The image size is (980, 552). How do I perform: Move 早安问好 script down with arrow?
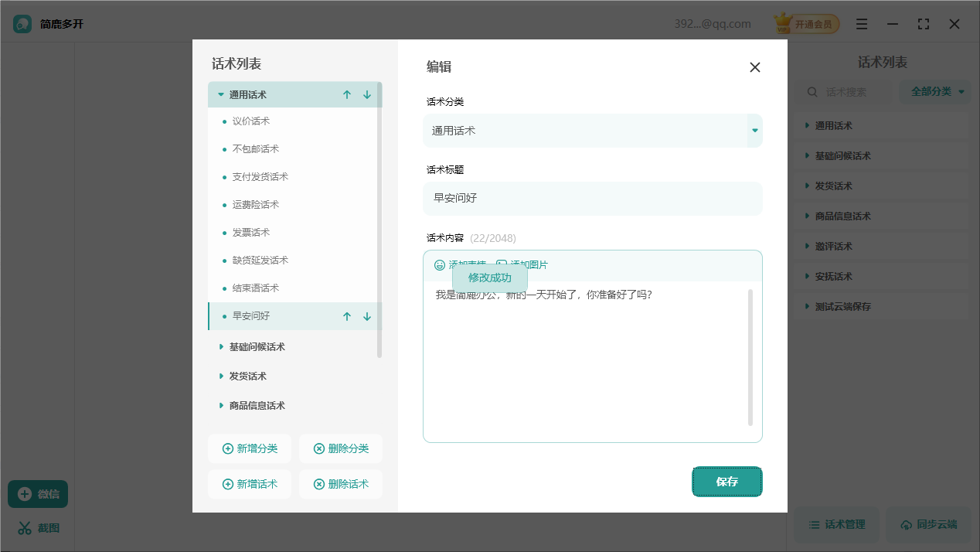pos(367,316)
